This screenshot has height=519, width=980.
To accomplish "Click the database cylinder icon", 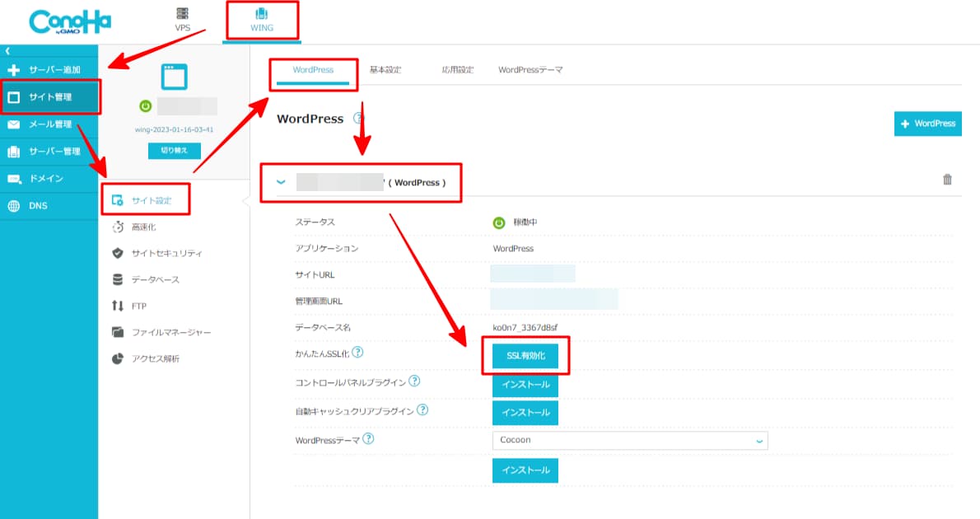I will point(118,279).
